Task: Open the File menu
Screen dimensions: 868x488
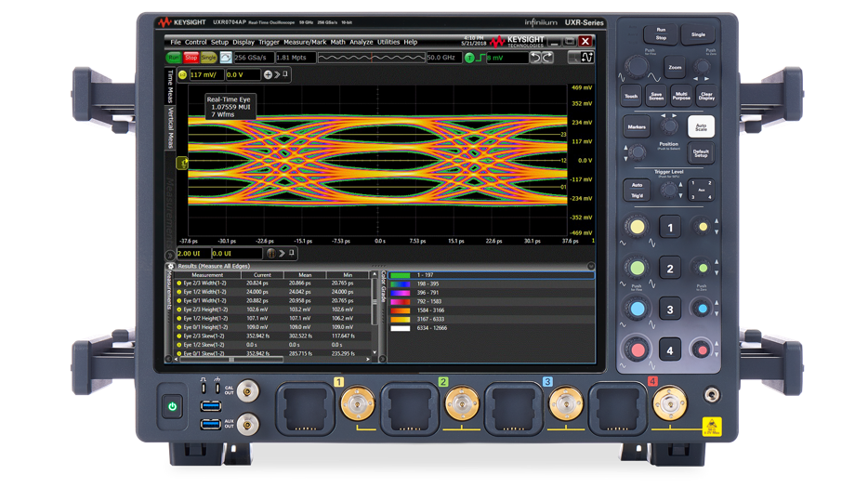Action: (176, 42)
